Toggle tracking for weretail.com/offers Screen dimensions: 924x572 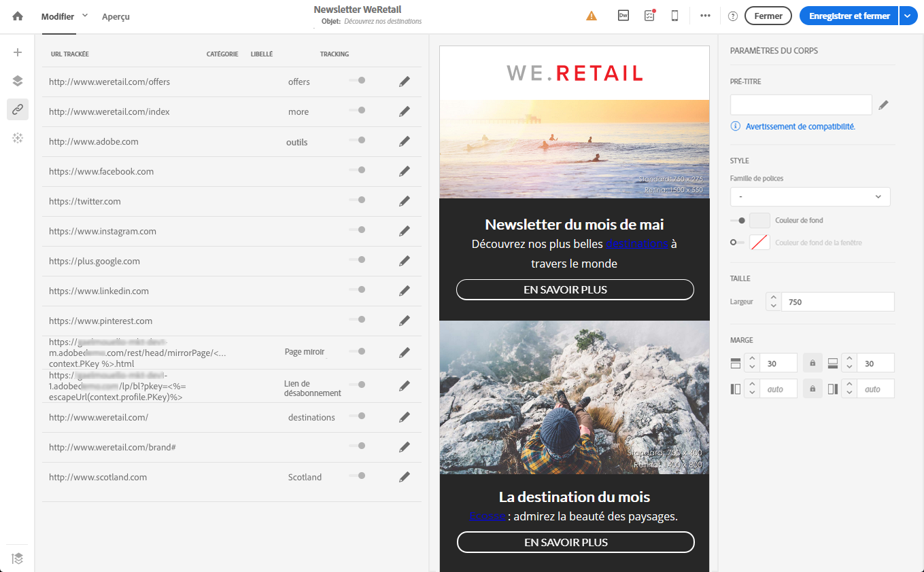pyautogui.click(x=358, y=80)
